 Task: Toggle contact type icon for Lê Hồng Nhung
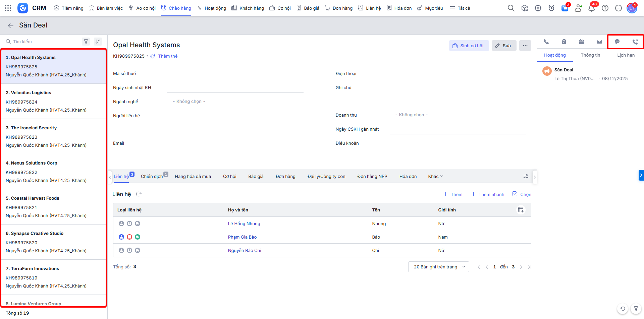(121, 224)
